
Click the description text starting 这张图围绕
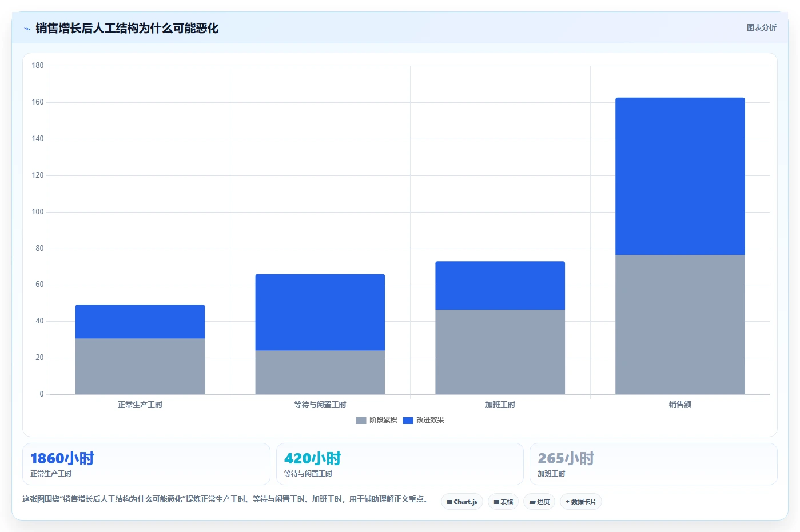coord(225,499)
